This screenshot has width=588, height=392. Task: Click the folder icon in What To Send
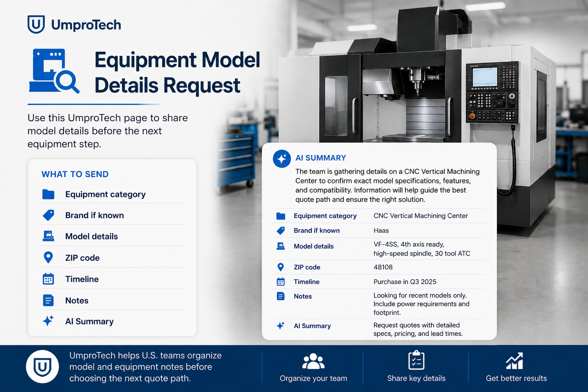(48, 194)
